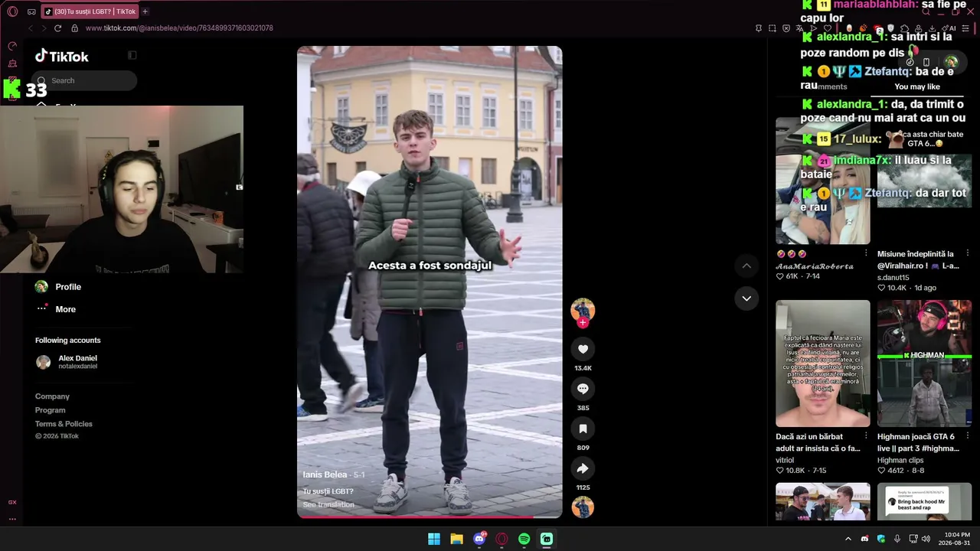Focus the TikTok Search field
This screenshot has height=551, width=980.
[x=86, y=80]
